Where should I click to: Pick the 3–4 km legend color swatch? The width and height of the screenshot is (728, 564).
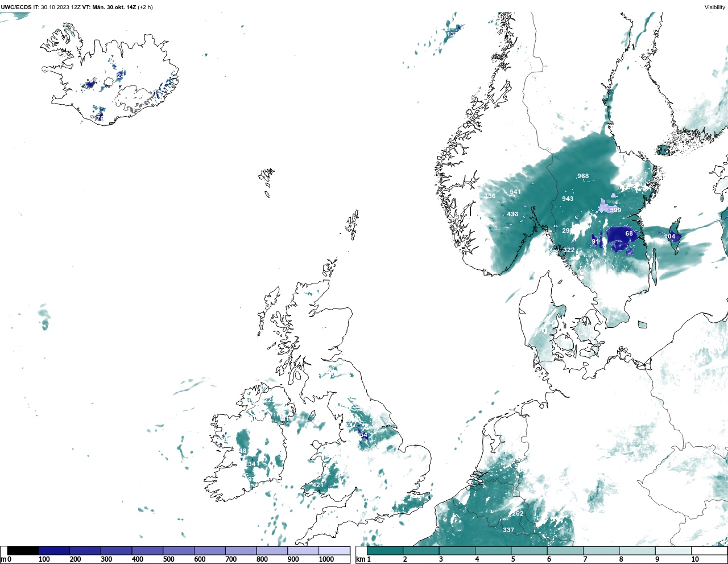click(457, 550)
